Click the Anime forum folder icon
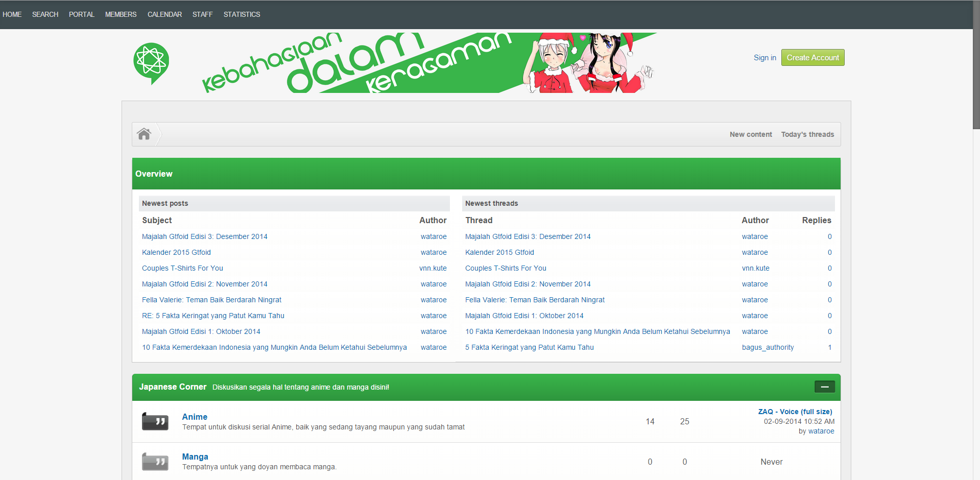The image size is (980, 480). [x=155, y=421]
